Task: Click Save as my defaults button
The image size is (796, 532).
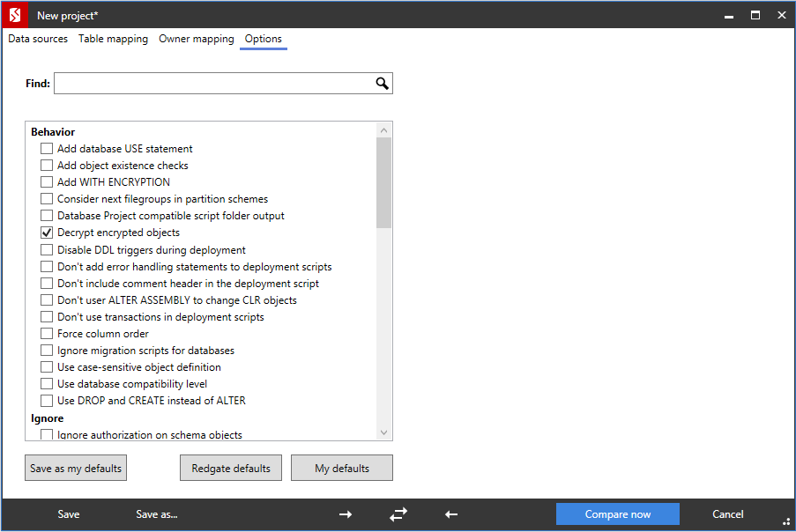Action: click(x=76, y=469)
